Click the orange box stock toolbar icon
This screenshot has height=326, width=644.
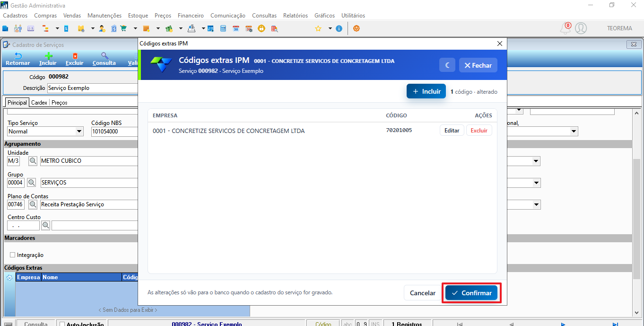coord(147,28)
